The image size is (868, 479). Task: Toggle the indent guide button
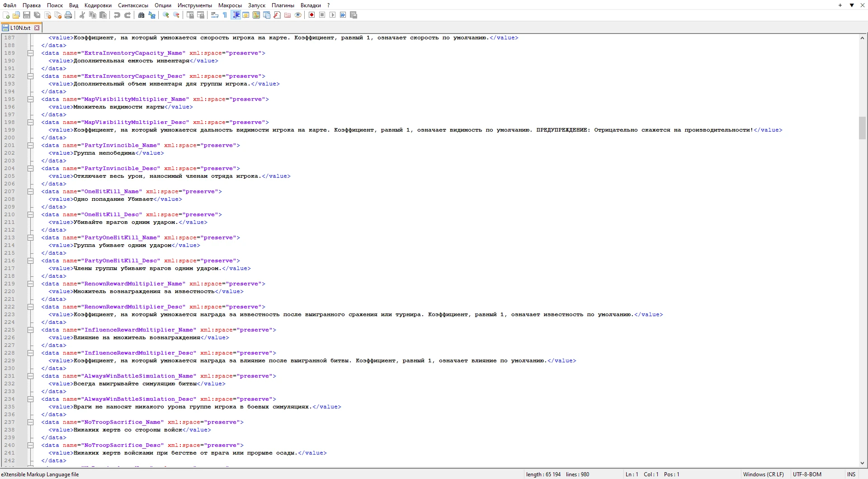point(236,15)
